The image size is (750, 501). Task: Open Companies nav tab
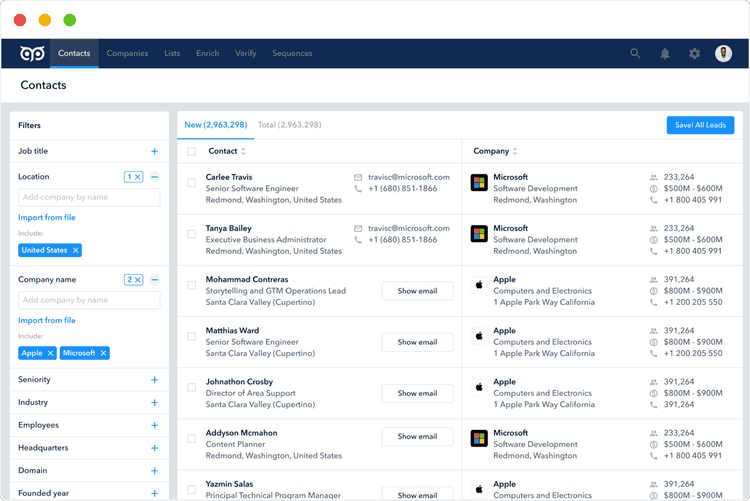127,53
